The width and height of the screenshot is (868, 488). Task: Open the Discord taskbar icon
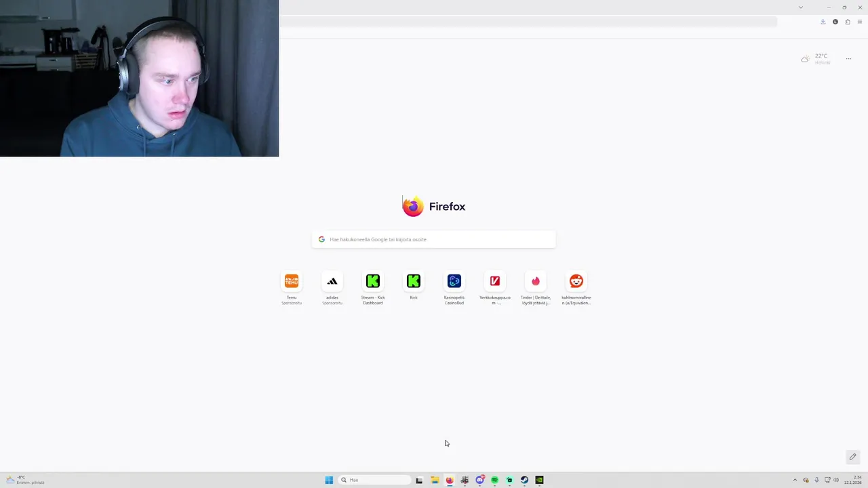479,480
